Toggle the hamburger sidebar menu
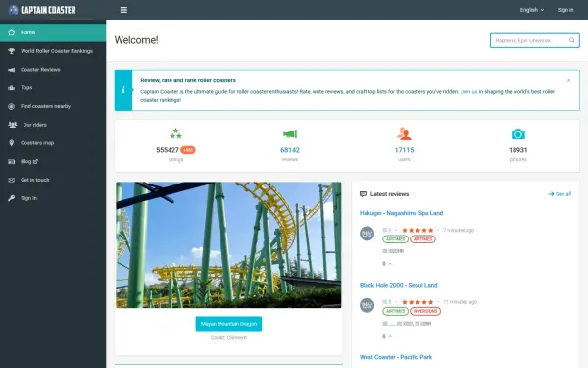 (x=123, y=10)
